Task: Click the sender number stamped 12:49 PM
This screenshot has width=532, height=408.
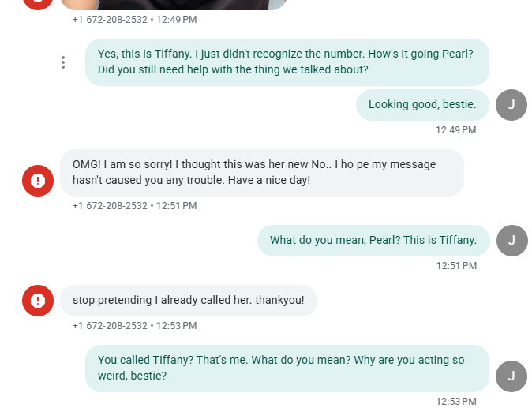Action: click(110, 20)
